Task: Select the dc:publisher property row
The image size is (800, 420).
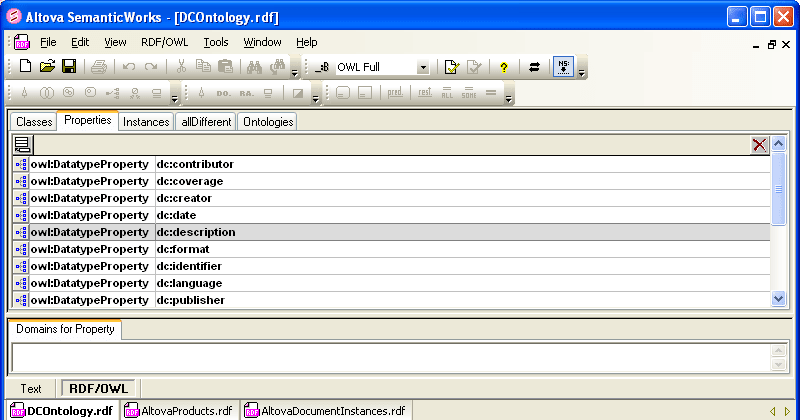Action: (x=391, y=300)
